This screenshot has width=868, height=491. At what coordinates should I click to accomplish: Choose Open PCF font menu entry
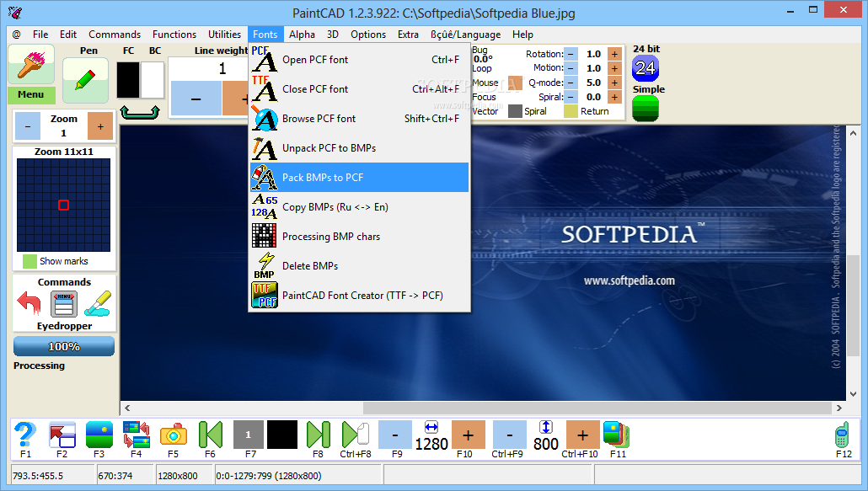click(359, 59)
